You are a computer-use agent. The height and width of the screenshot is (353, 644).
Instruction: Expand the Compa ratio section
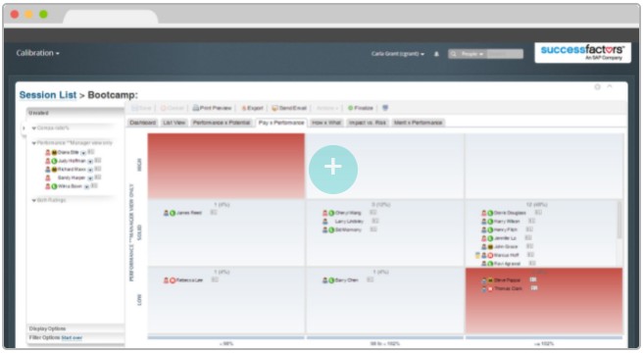(34, 128)
